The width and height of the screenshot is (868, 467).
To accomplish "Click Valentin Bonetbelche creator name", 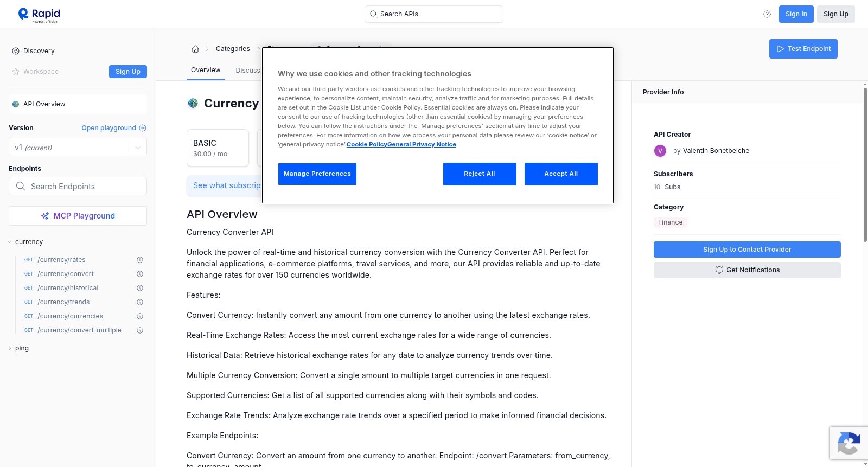I will pyautogui.click(x=716, y=151).
